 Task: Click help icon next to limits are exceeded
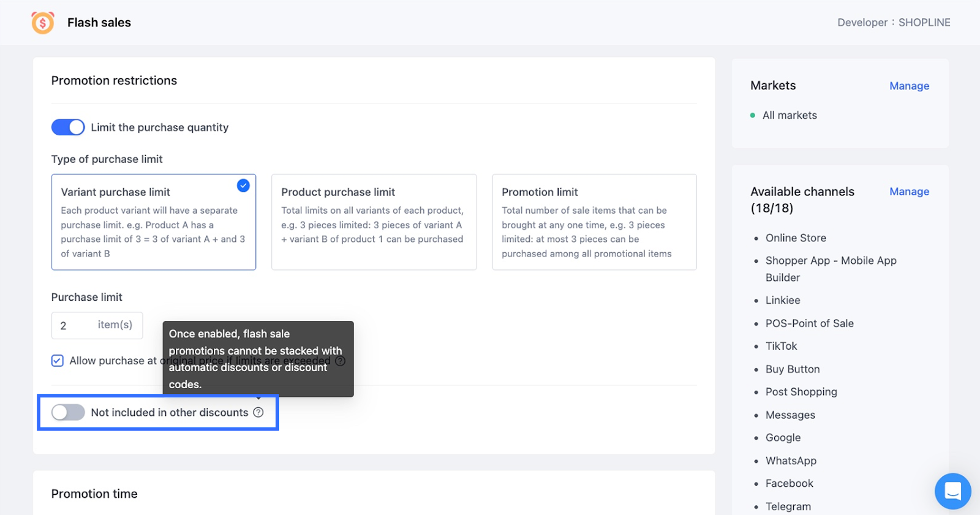coord(341,361)
